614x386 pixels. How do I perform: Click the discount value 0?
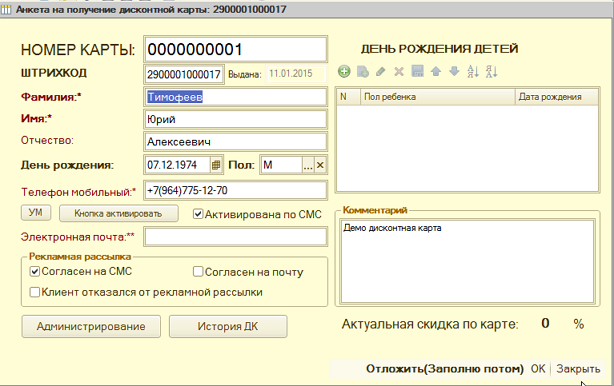click(545, 323)
